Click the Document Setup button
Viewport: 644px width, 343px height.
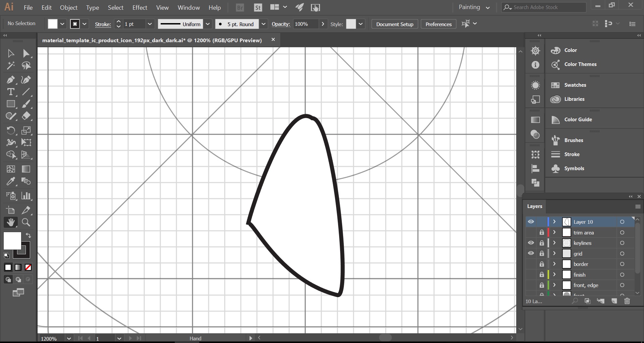coord(395,24)
